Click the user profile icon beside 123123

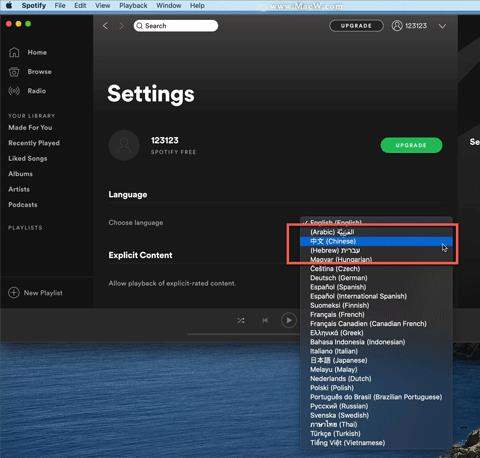(397, 26)
